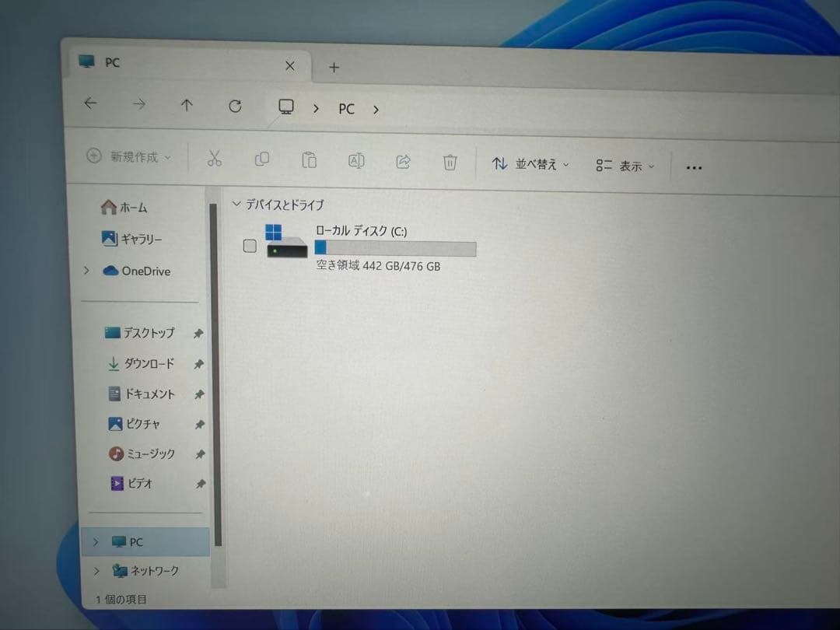Click the Cut scissors icon in toolbar
This screenshot has height=630, width=840.
(x=215, y=159)
